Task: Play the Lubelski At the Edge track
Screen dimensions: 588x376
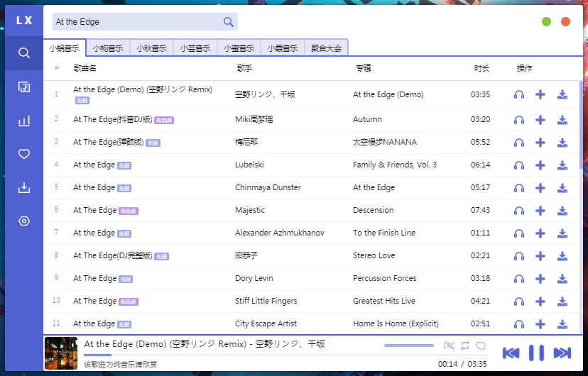Action: tap(519, 165)
